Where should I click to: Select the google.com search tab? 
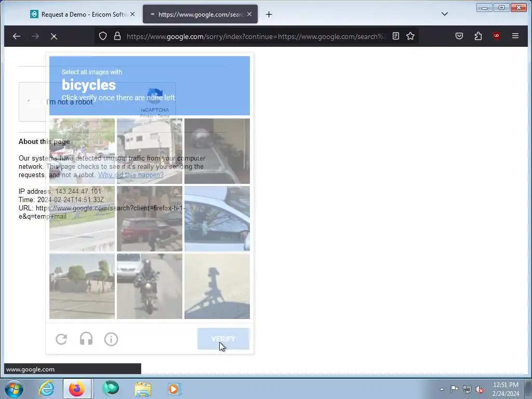click(200, 14)
